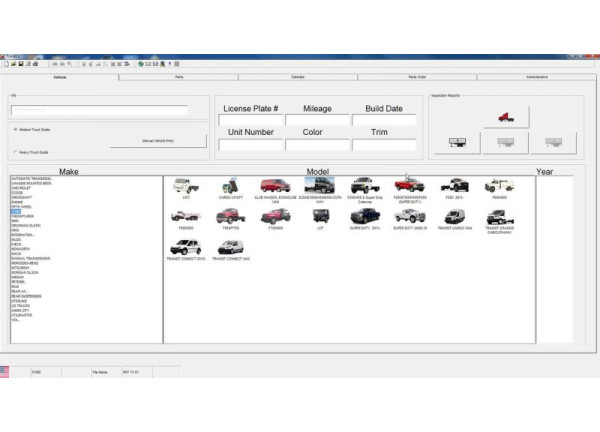Click the VIN input field
This screenshot has height=432, width=600.
pos(99,110)
